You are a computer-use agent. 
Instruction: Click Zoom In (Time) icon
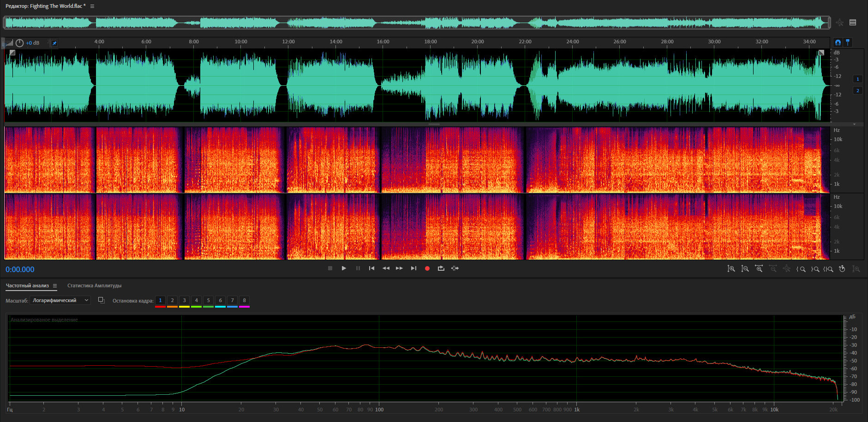759,269
